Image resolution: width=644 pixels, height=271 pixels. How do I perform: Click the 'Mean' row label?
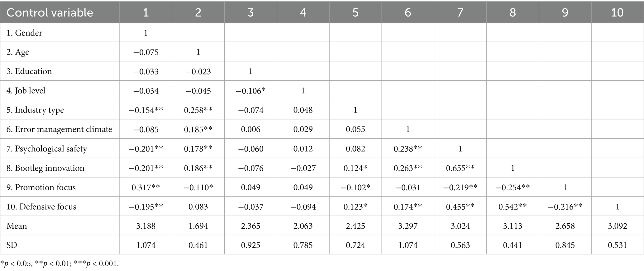coord(17,226)
